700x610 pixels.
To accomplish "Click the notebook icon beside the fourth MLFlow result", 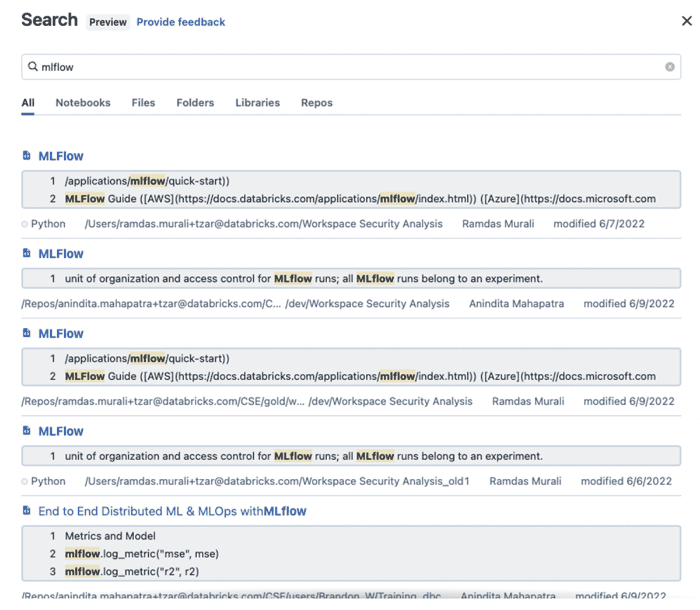I will coord(26,430).
